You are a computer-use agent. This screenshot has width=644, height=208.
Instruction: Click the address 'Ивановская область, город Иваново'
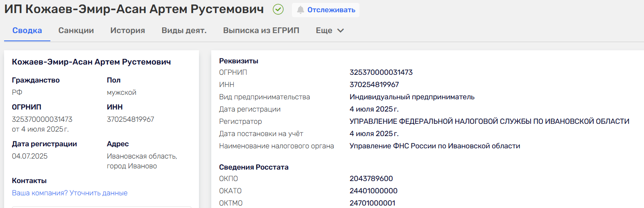tap(142, 161)
